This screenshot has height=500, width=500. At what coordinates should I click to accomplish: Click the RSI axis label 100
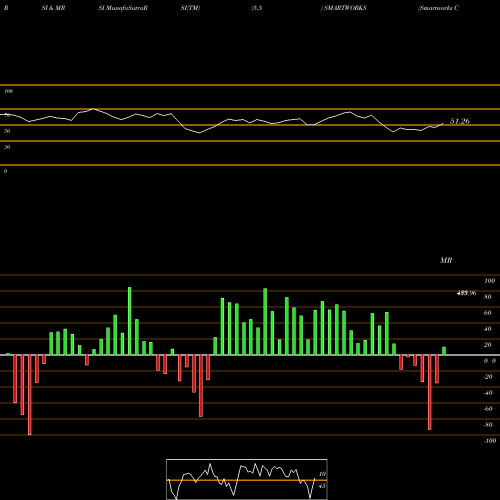coord(8,91)
